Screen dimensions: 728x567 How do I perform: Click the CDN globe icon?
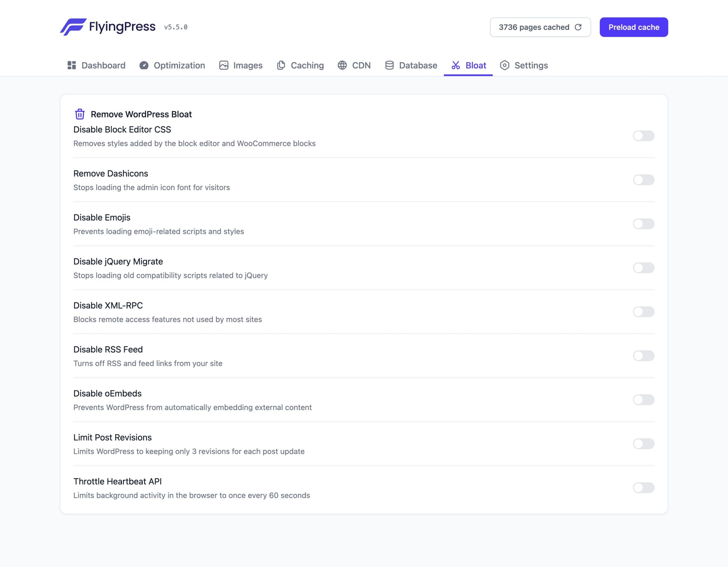click(x=342, y=65)
